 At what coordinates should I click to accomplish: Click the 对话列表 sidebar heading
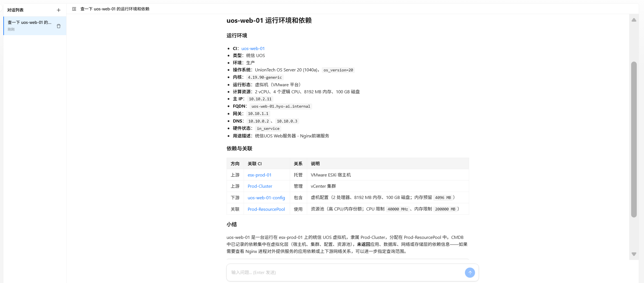(x=15, y=10)
